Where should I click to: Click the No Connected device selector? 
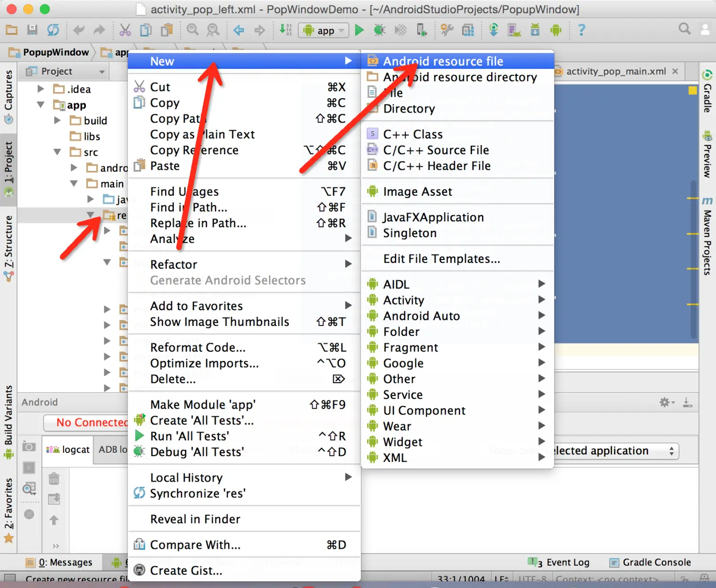click(x=86, y=422)
